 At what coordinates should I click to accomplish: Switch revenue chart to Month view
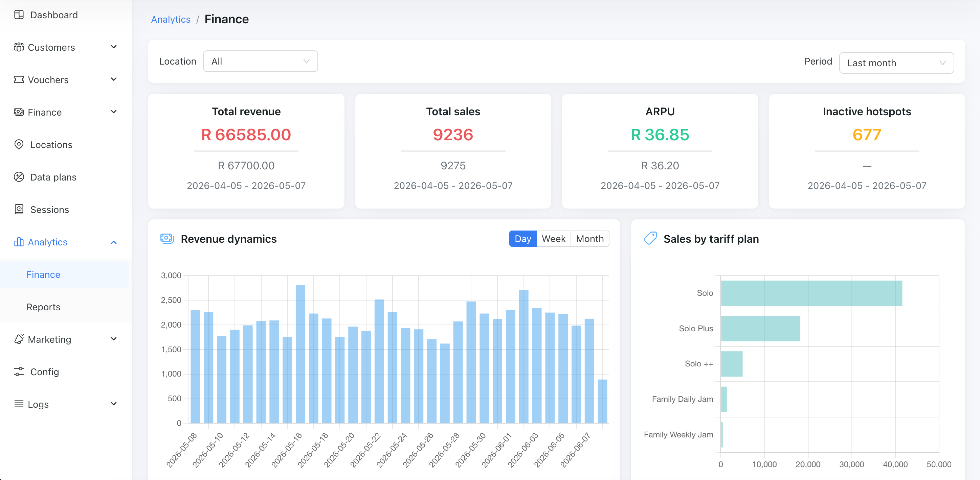click(590, 239)
